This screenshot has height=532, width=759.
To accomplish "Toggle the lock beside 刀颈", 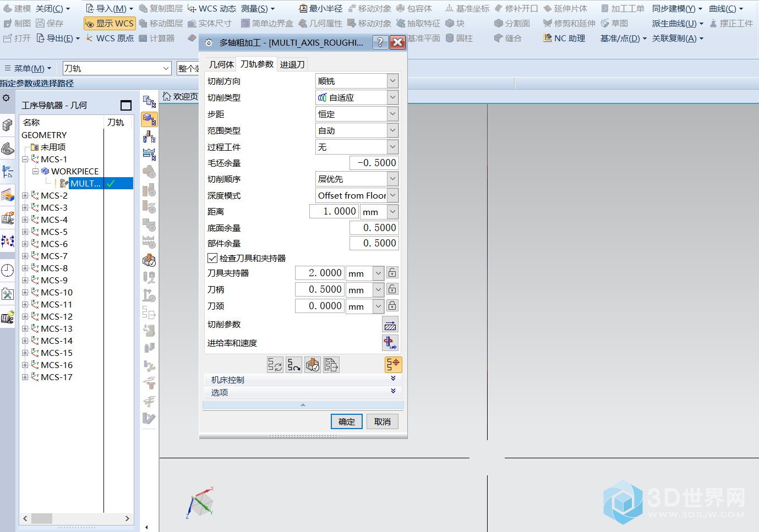I will tap(392, 306).
